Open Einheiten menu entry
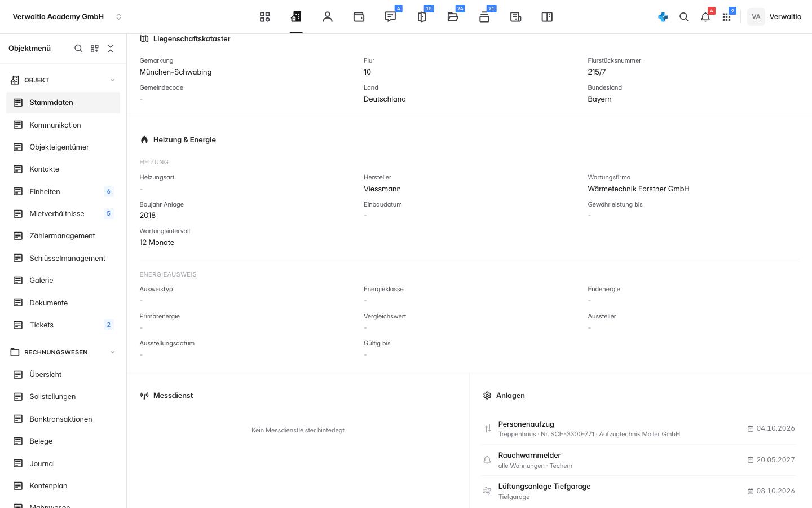The image size is (812, 508). tap(63, 192)
